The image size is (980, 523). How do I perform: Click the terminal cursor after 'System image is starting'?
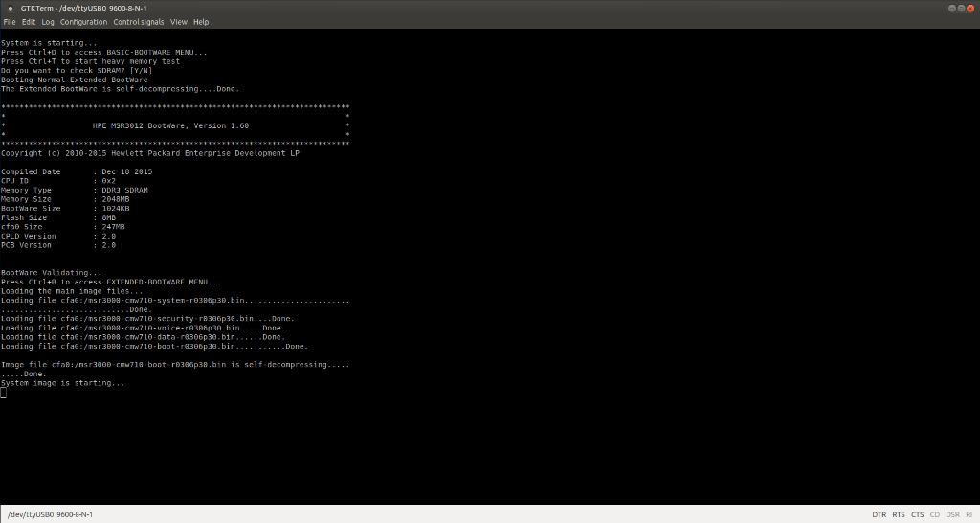[4, 393]
